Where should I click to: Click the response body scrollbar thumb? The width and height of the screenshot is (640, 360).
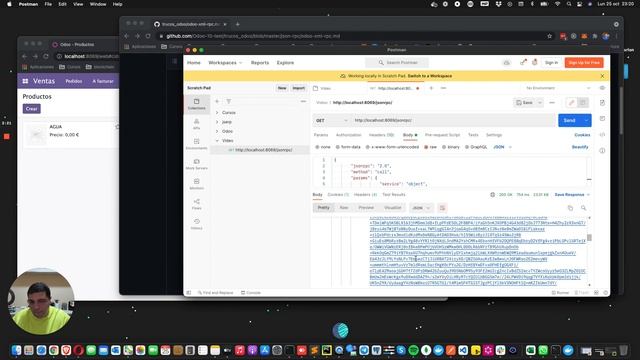(x=589, y=238)
